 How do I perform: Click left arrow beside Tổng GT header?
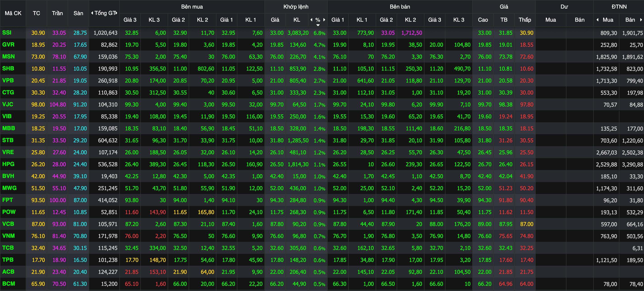[x=92, y=13]
